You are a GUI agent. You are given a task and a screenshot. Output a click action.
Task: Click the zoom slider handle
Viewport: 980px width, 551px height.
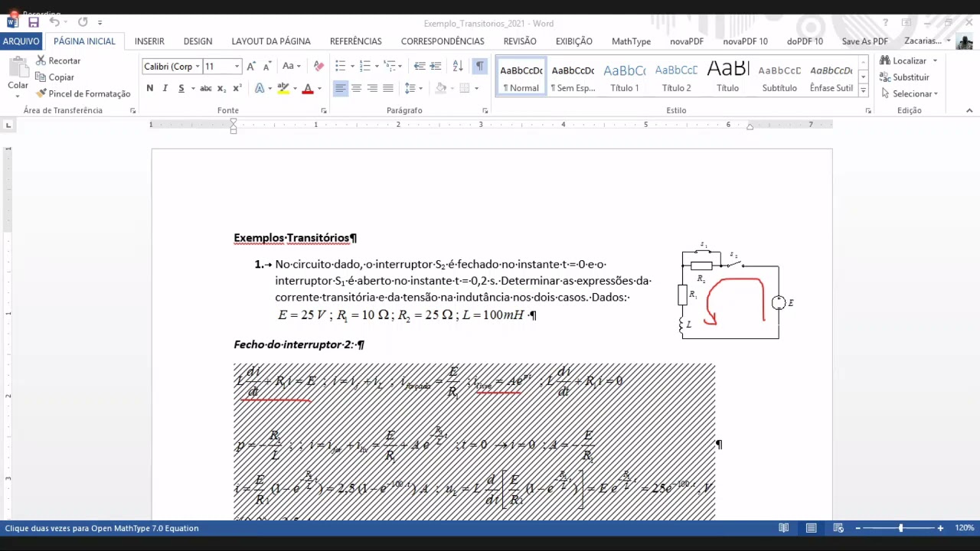[x=901, y=528]
